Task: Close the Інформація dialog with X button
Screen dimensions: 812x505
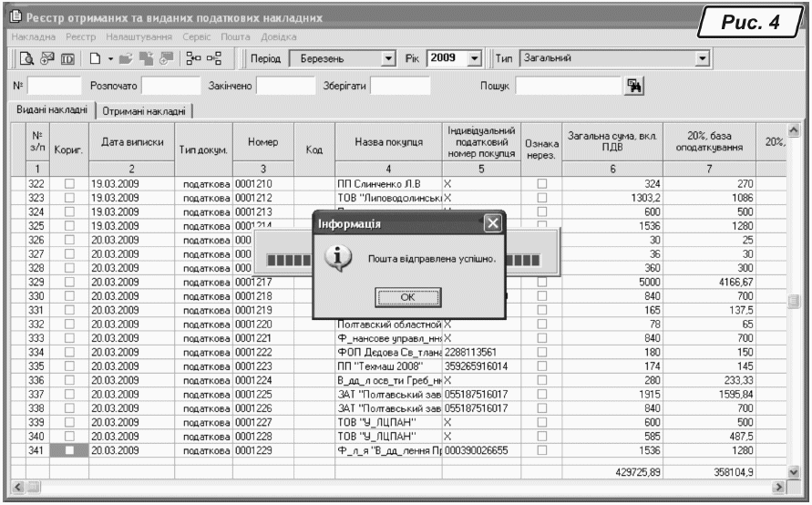Action: (x=492, y=222)
